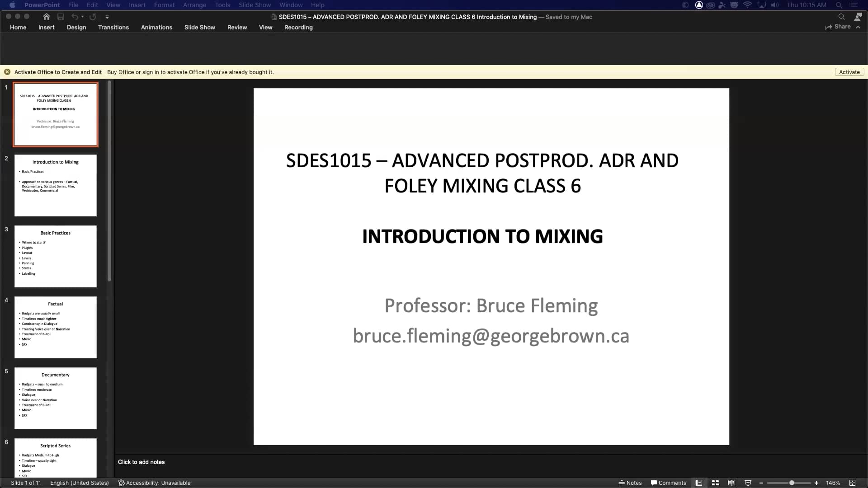Open the Undo history dropdown arrow

coord(83,17)
